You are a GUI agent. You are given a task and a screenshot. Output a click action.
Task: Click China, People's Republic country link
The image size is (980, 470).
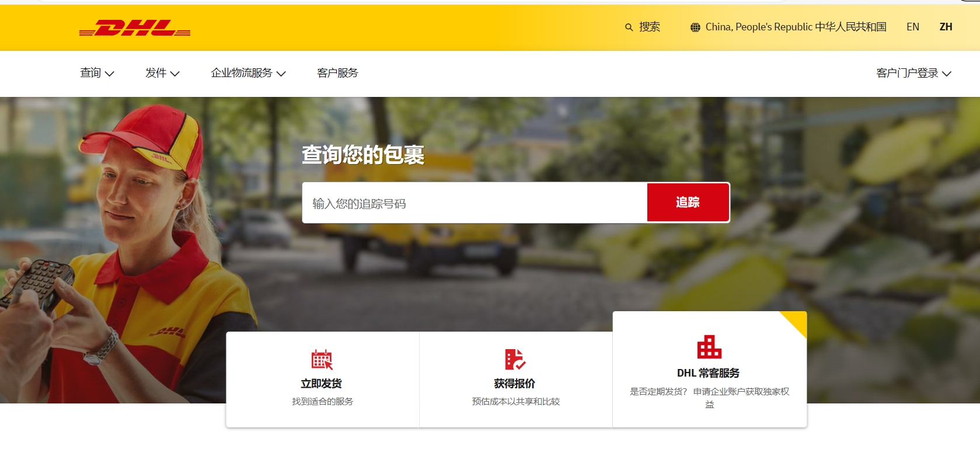(x=796, y=27)
